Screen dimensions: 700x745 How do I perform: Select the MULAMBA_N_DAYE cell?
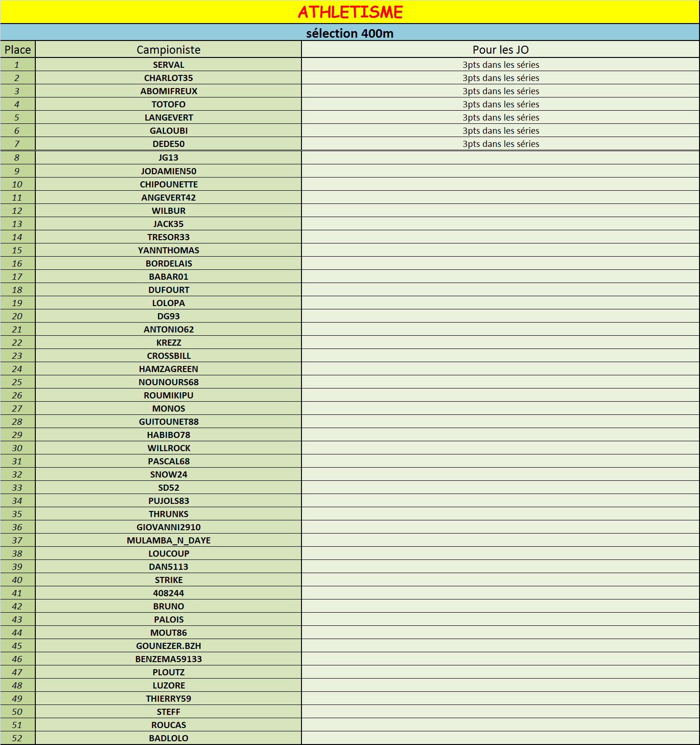click(x=168, y=541)
